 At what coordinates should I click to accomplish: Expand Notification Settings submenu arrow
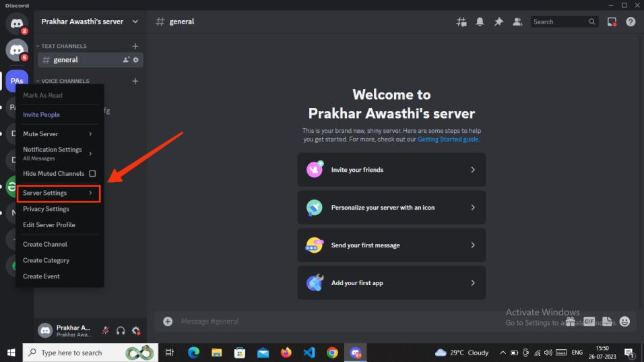(x=90, y=154)
